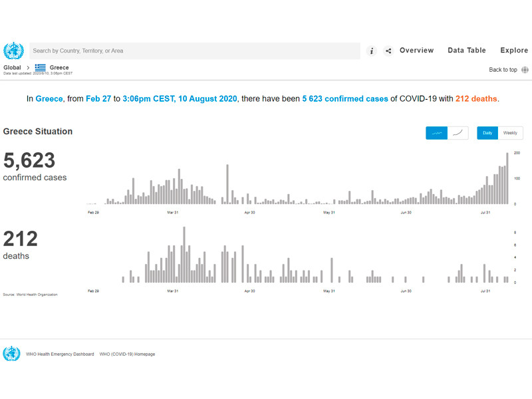
Task: Click the globe icon near Back to top
Action: pos(525,70)
